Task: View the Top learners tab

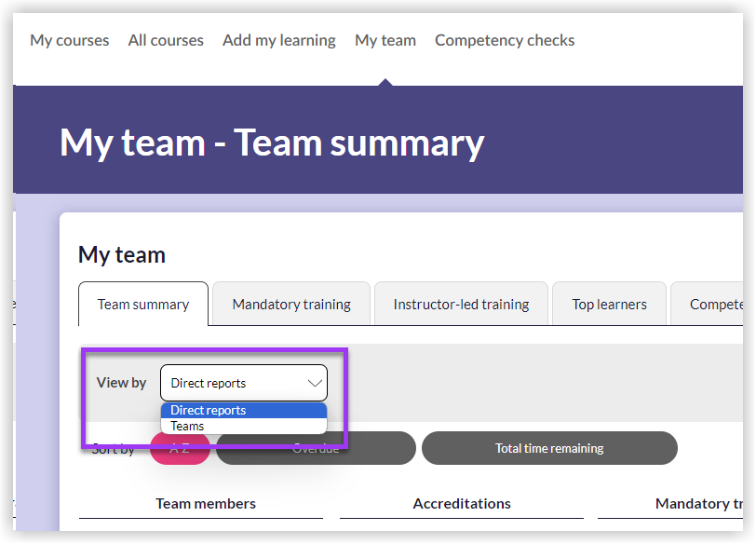Action: point(609,304)
